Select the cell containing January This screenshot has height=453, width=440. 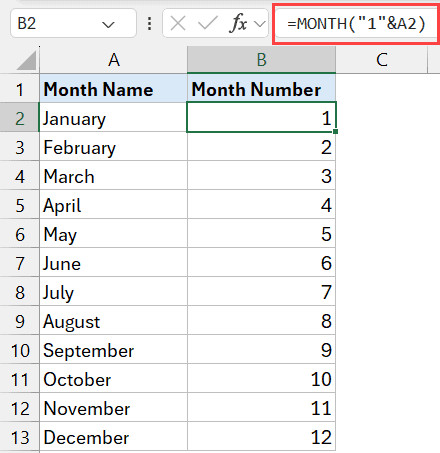click(x=113, y=117)
